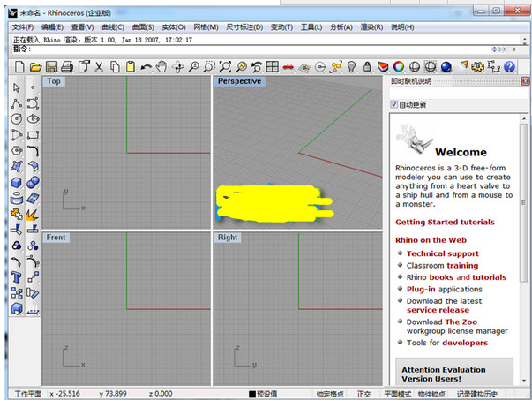Click the red car icon in the toolbar
The height and width of the screenshot is (401, 532).
(288, 66)
